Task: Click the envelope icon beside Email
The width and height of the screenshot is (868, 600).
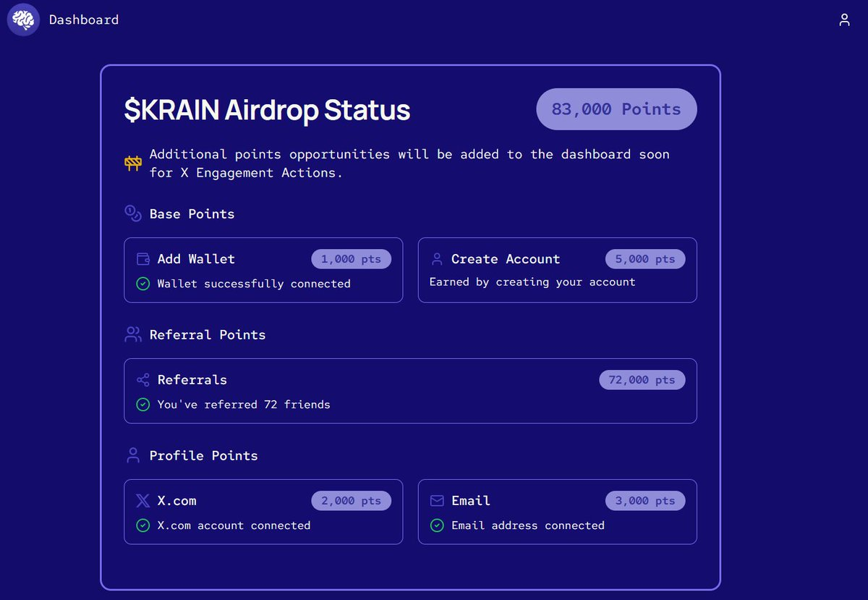Action: coord(437,501)
